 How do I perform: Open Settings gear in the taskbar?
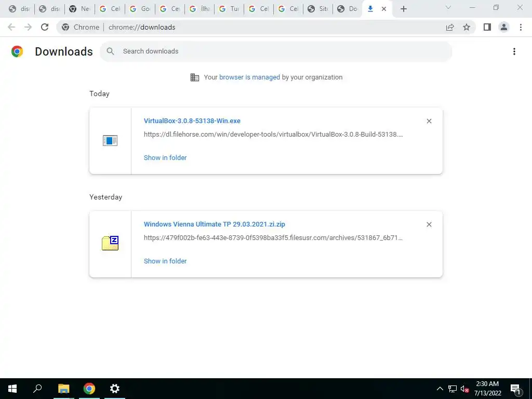115,389
